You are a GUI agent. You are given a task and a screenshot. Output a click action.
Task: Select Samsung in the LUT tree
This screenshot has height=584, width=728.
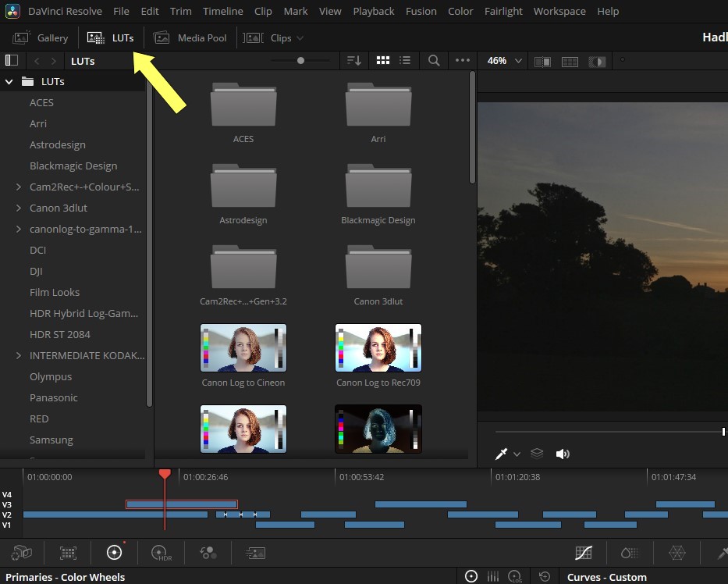click(x=51, y=440)
